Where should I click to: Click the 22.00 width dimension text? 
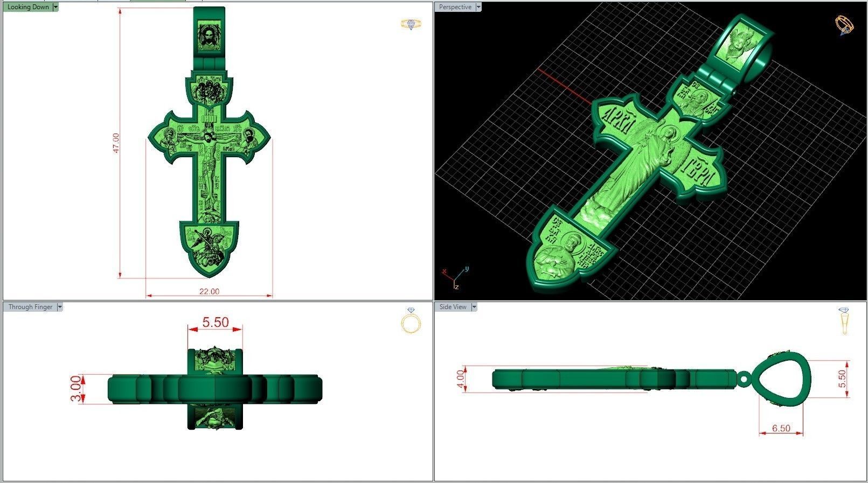[x=209, y=291]
